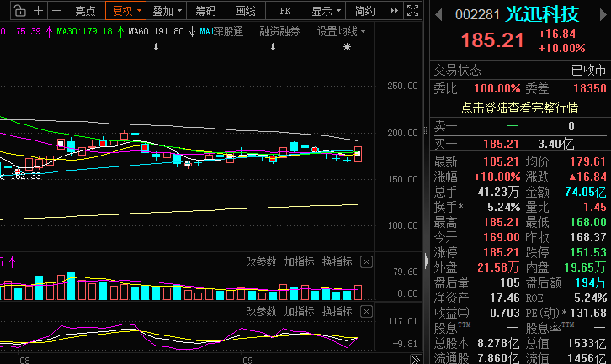Image resolution: width=611 pixels, height=364 pixels.
Task: Go to next stock with right arrow
Action: click(x=603, y=15)
